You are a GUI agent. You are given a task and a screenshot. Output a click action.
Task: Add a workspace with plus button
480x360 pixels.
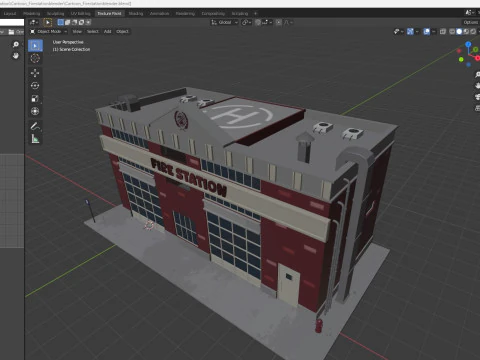[x=256, y=13]
